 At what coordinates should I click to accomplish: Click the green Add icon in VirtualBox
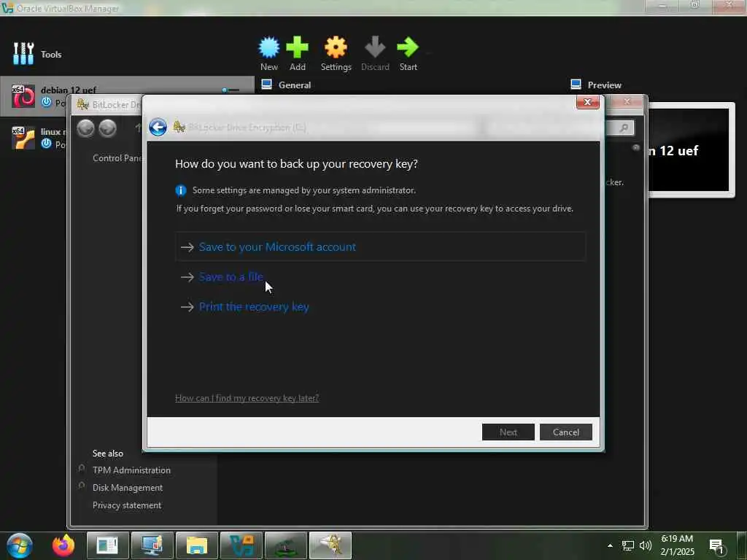point(298,47)
